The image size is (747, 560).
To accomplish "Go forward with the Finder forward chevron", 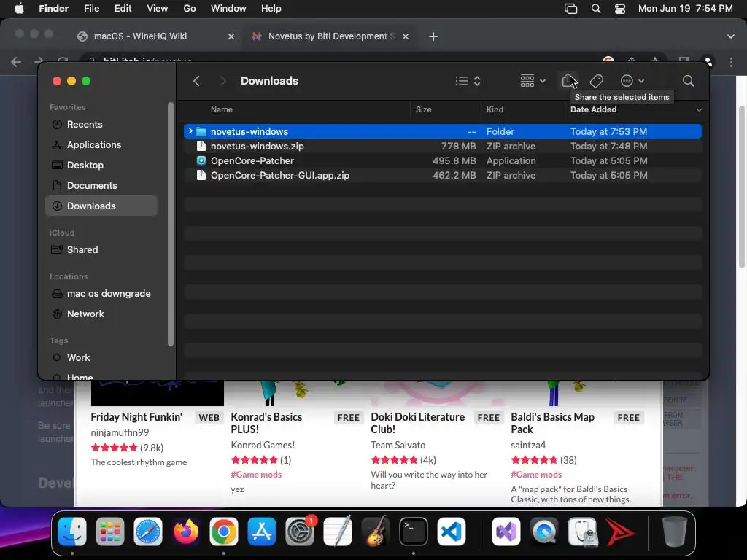I will (222, 81).
